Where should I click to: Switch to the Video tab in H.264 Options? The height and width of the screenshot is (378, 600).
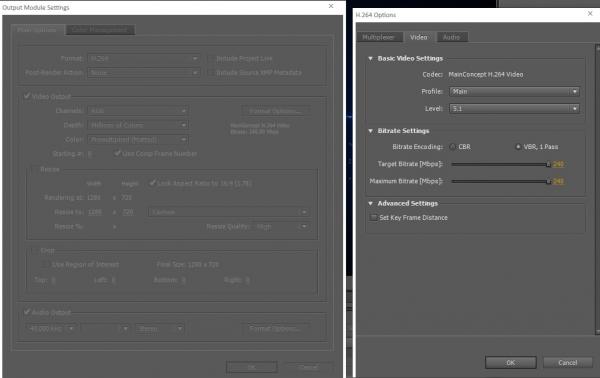tap(419, 37)
